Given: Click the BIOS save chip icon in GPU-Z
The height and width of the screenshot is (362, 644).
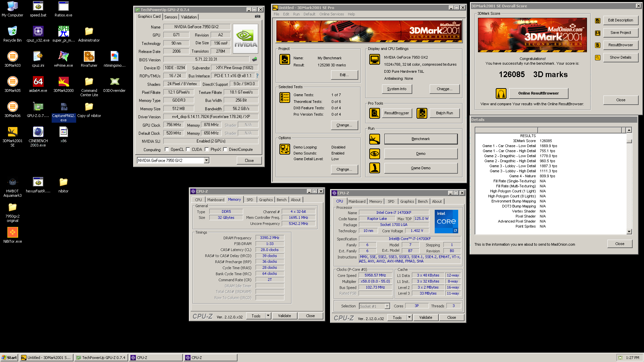Looking at the screenshot, I should [x=255, y=59].
